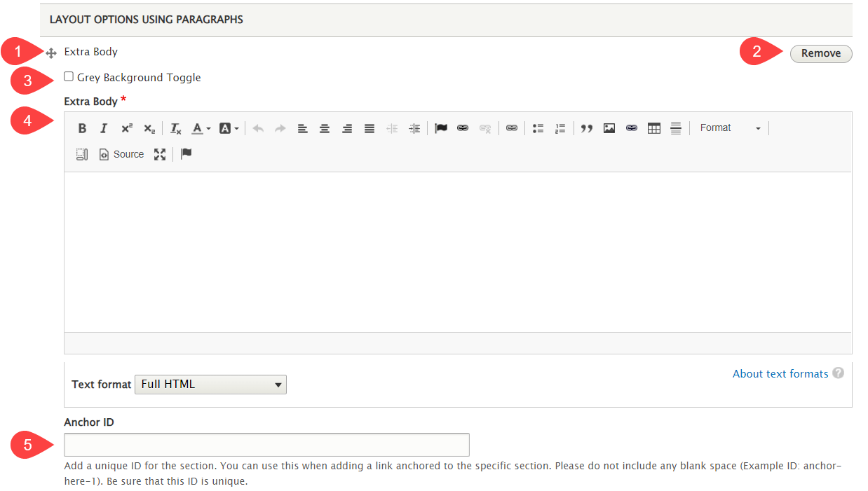Insert an image via toolbar
The image size is (868, 491).
click(x=609, y=128)
